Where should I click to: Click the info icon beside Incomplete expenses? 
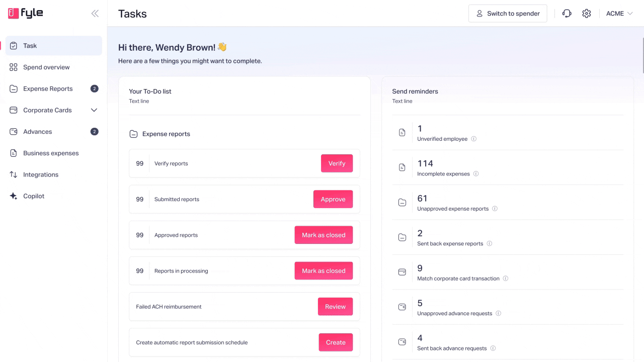(x=475, y=173)
